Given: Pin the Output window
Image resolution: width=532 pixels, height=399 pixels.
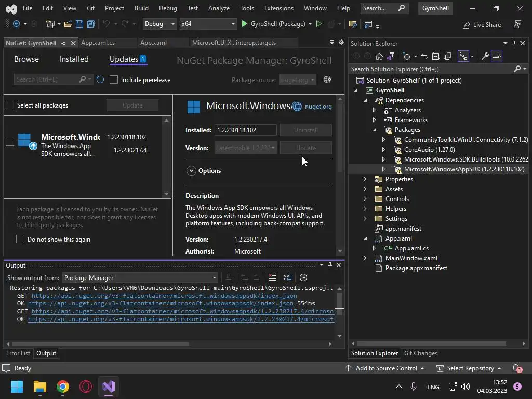Looking at the screenshot, I should point(330,265).
